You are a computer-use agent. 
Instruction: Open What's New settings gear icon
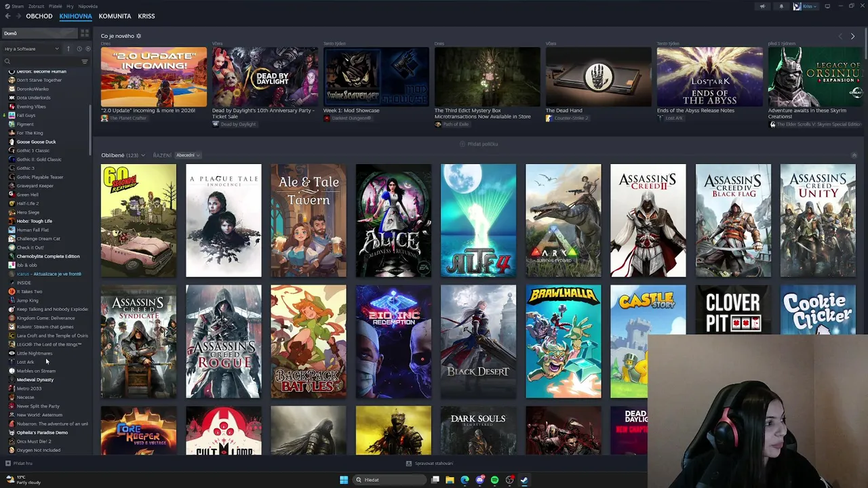138,36
